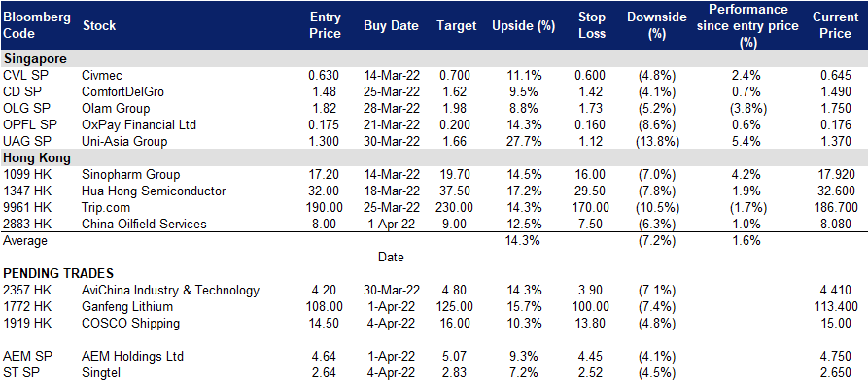868x381 pixels.
Task: Select the ComfortDelGro entry price 1.48
Action: (x=325, y=92)
